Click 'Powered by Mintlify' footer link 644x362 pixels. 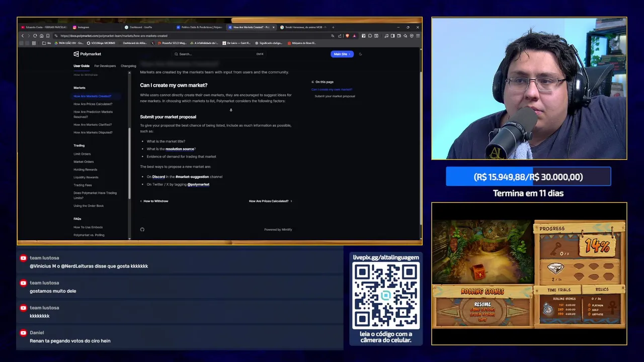coord(278,229)
